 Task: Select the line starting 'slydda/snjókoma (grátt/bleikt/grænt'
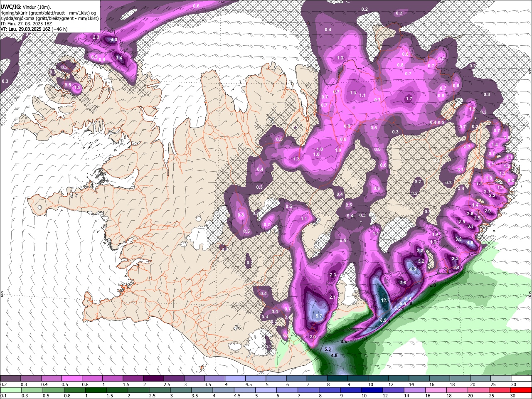(49, 18)
